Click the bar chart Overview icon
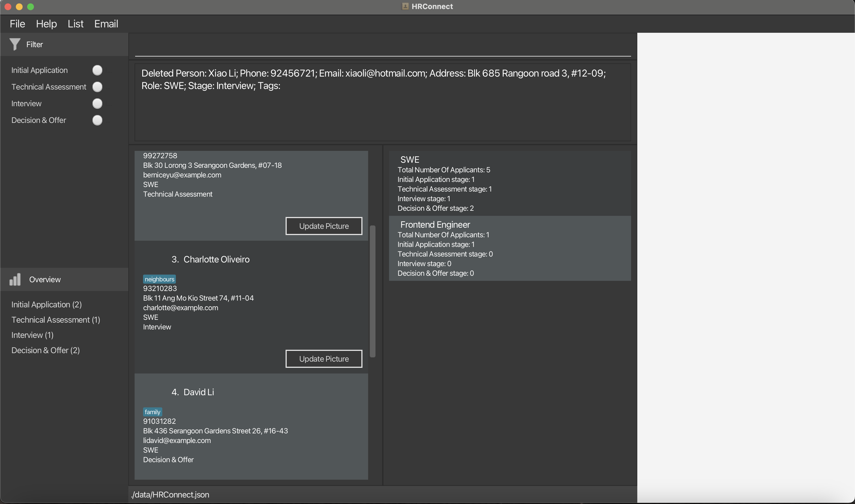Screen dimensions: 855x504 (15, 279)
